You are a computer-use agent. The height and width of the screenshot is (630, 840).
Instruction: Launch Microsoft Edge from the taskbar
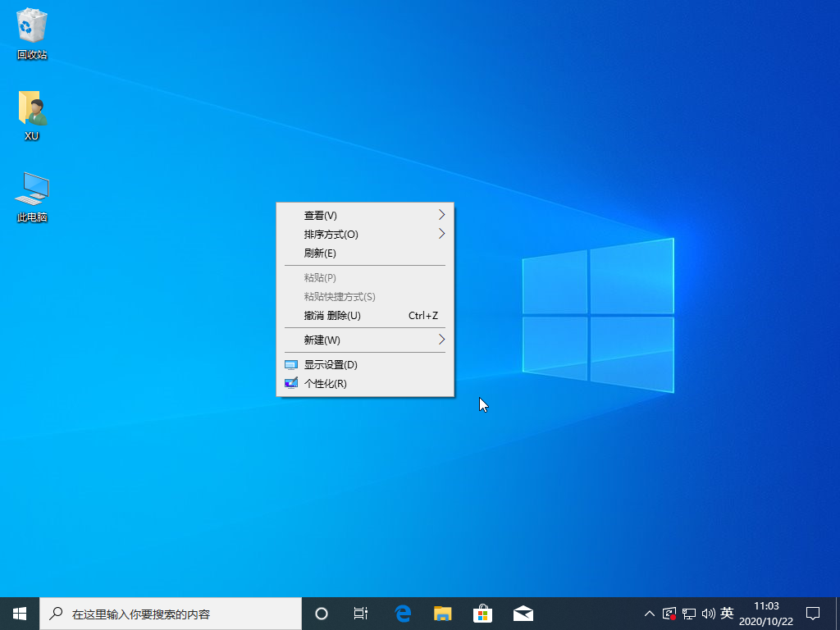click(x=402, y=613)
